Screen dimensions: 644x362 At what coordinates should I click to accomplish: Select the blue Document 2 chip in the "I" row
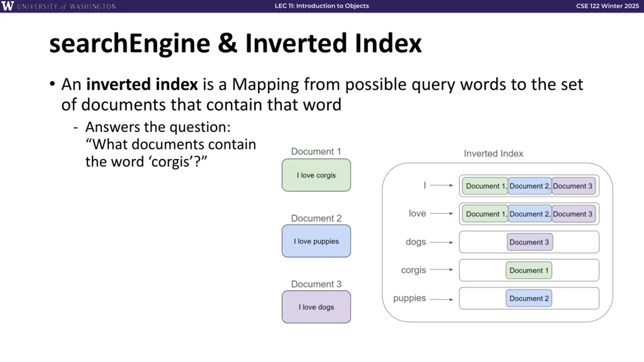[x=530, y=186]
